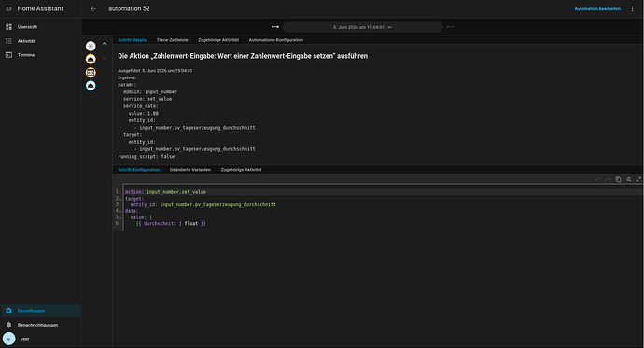Image resolution: width=644 pixels, height=348 pixels.
Task: Switch to the Schritt-Details tab
Action: coord(132,40)
